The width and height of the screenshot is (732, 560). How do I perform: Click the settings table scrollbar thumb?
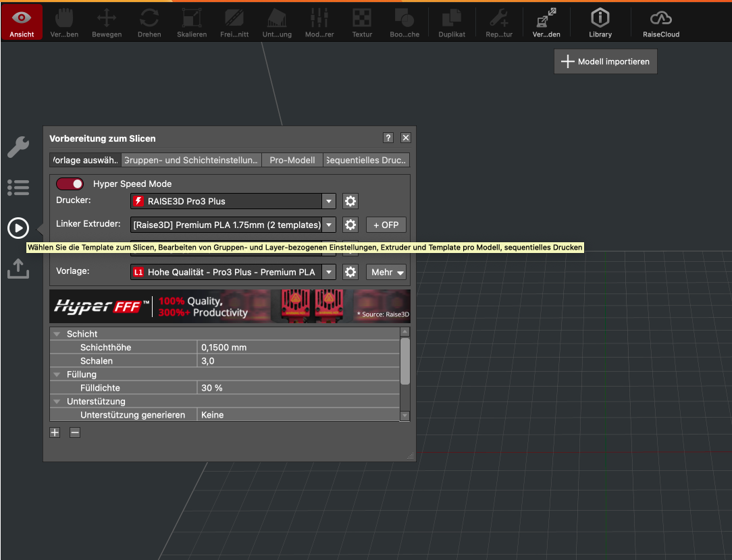tap(405, 362)
